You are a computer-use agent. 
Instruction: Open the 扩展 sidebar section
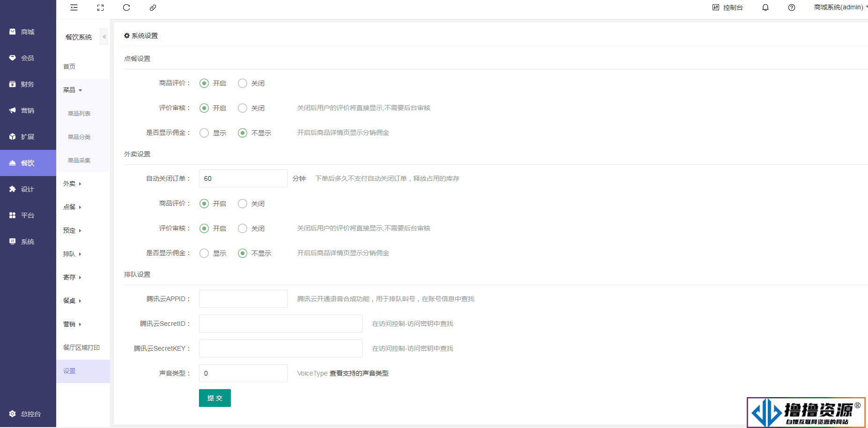pyautogui.click(x=28, y=137)
